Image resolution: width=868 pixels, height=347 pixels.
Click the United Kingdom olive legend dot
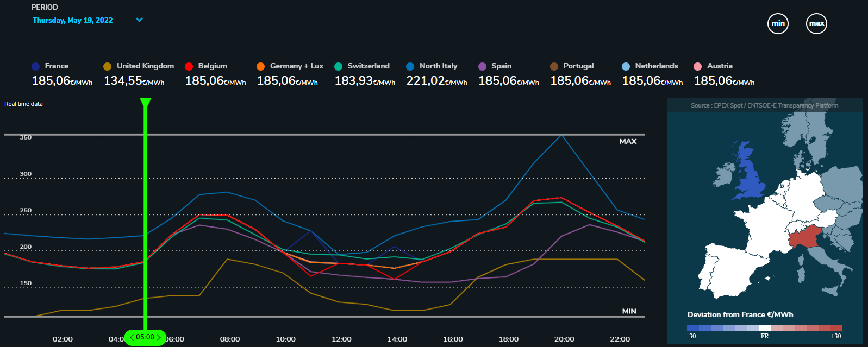coord(108,66)
